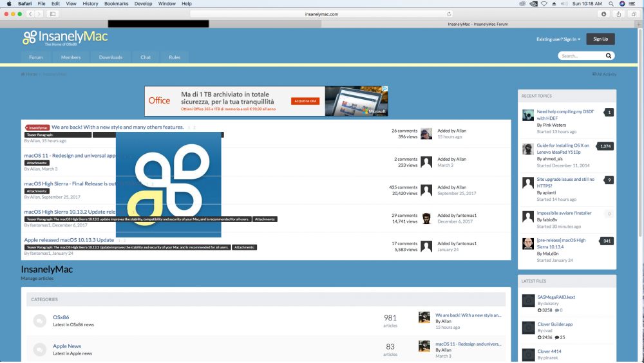Click the search magnifier icon in site header
Screen dimensions: 644x363
pyautogui.click(x=609, y=56)
